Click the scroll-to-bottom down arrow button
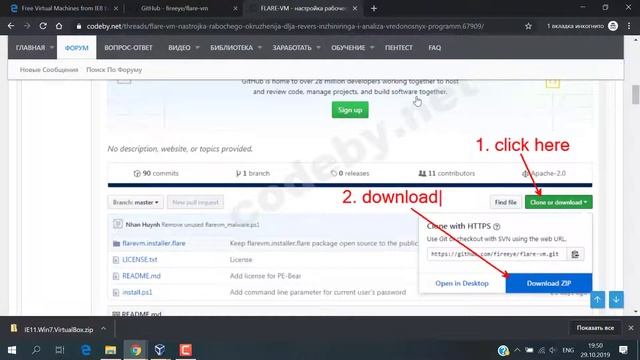Image resolution: width=640 pixels, height=360 pixels. click(616, 300)
